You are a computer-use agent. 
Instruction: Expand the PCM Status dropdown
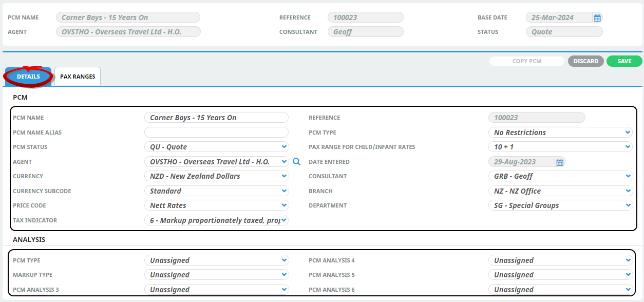[x=216, y=147]
